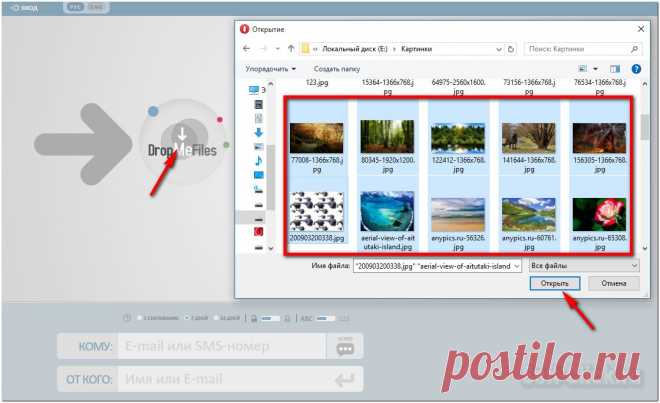Click the file list scroll-down arrow

pos(644,248)
